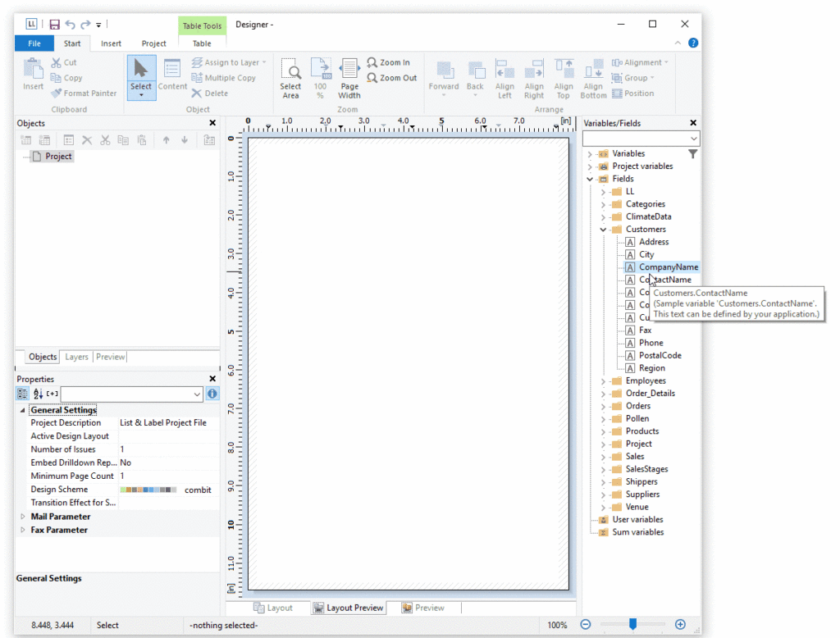Toggle alphabetical sort in the Properties toolbar
The height and width of the screenshot is (638, 840).
point(38,394)
